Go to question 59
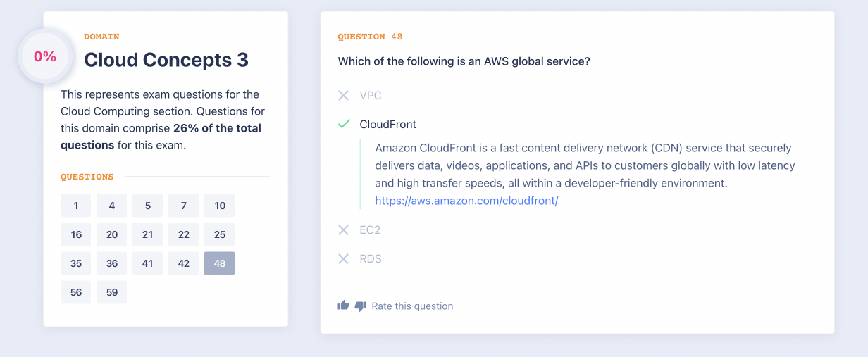Screen dimensions: 868x357 click(x=112, y=292)
